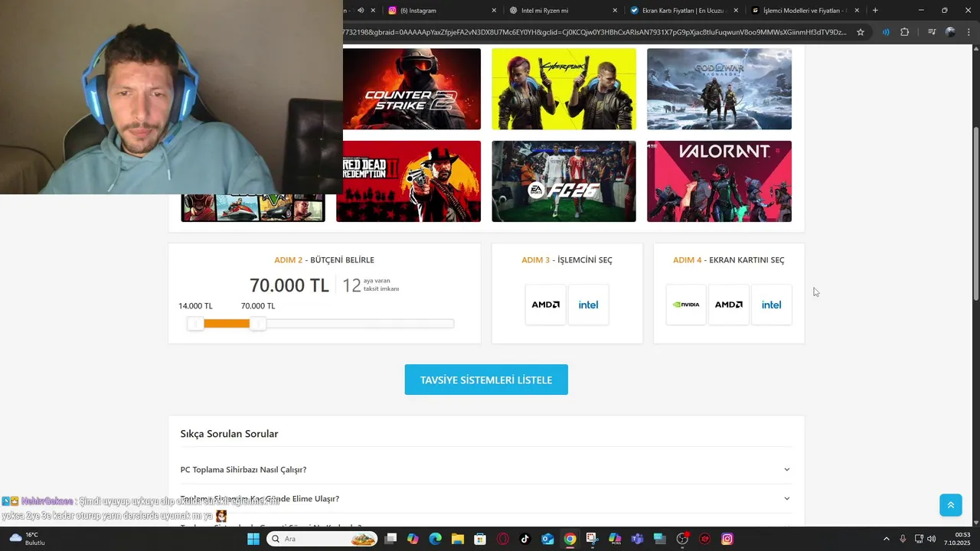This screenshot has height=551, width=980.
Task: Choose NVIDIA logo under Ekran Kartını Seç
Action: [686, 305]
